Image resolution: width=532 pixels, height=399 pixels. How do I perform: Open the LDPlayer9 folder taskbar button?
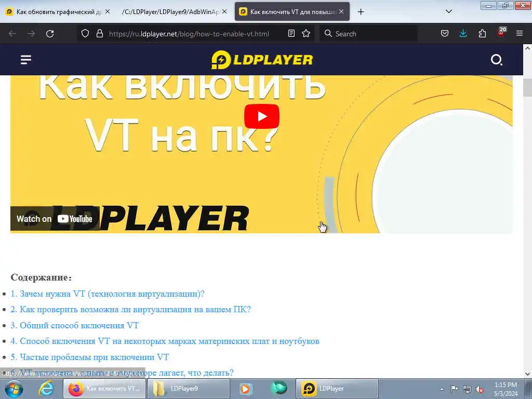click(189, 389)
